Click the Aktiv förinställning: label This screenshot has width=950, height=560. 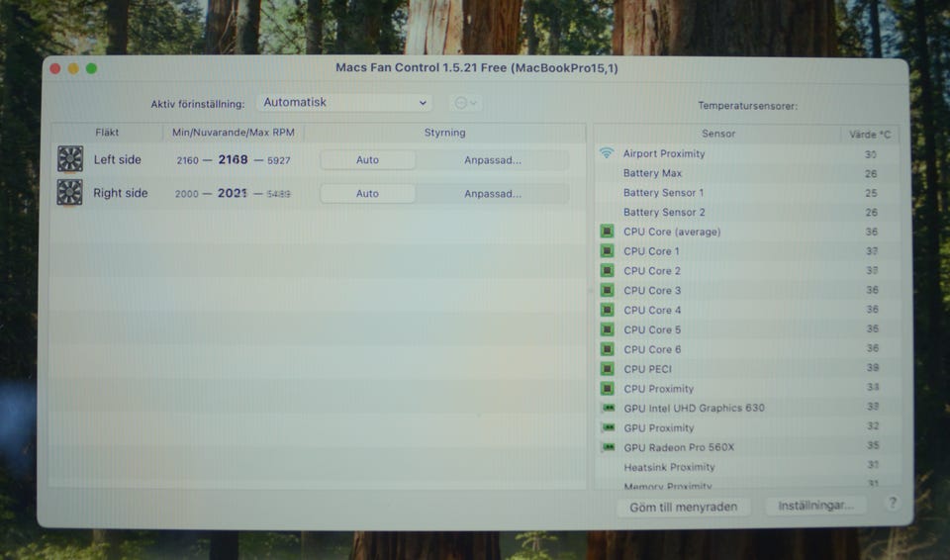pos(198,104)
